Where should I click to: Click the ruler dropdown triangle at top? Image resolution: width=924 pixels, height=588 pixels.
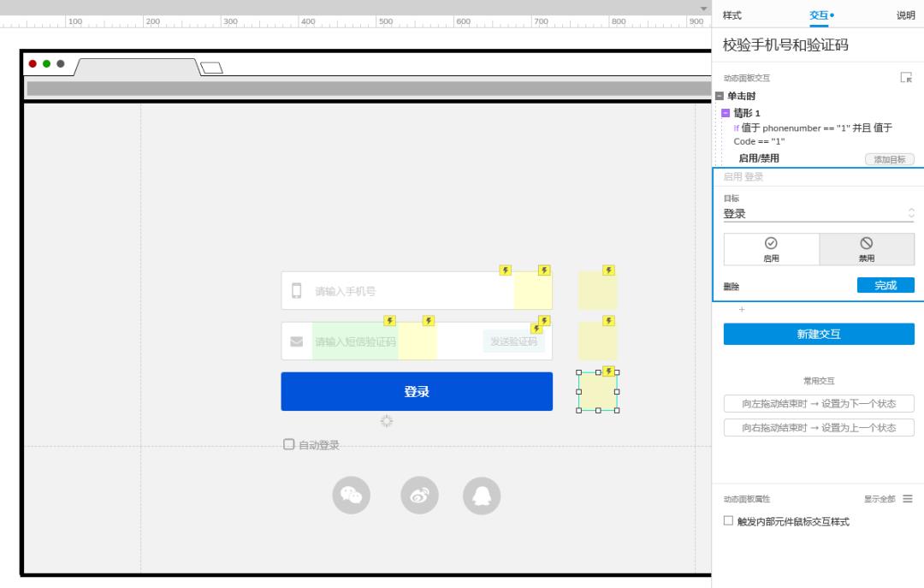(703, 9)
